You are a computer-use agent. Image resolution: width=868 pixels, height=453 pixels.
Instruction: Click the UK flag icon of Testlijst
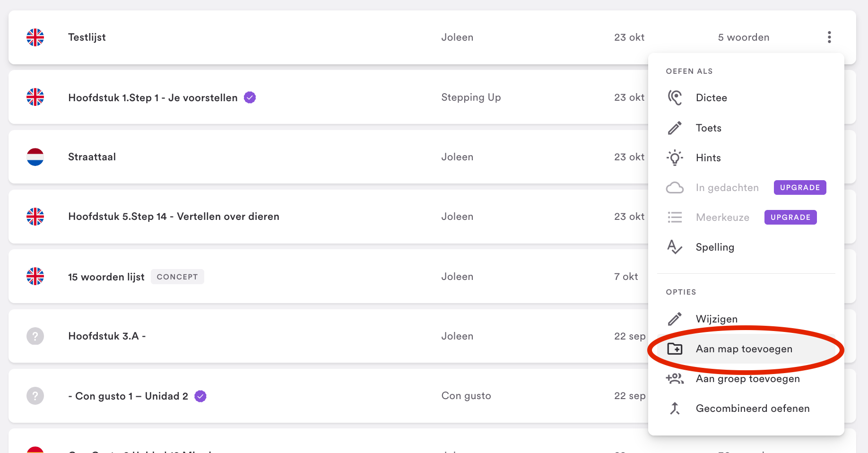pos(35,37)
